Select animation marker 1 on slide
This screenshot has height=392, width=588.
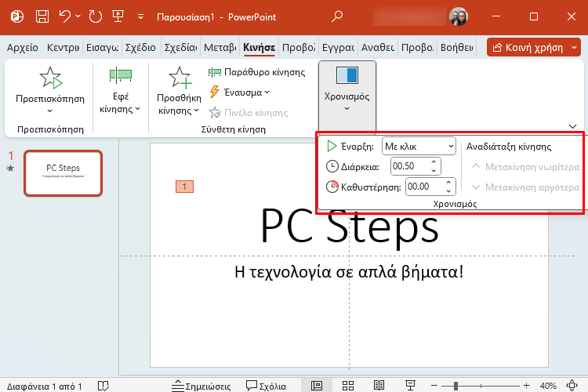184,187
